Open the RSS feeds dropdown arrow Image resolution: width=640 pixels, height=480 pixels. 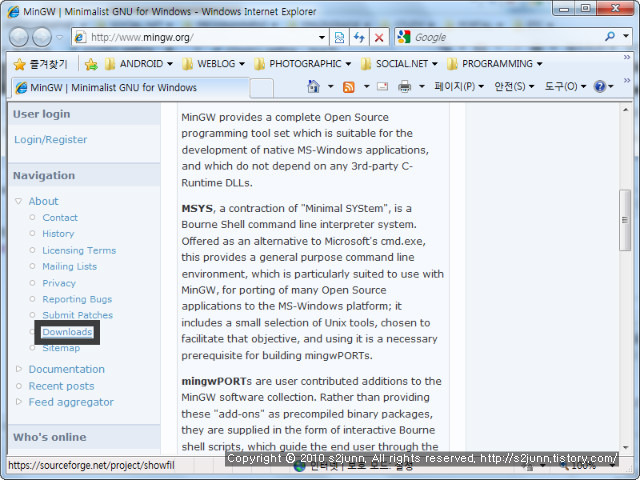click(366, 87)
